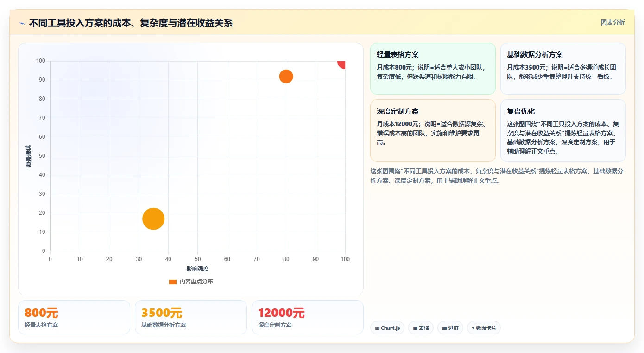Click the text 月成本3500元 in the second card
This screenshot has width=644, height=353.
526,67
